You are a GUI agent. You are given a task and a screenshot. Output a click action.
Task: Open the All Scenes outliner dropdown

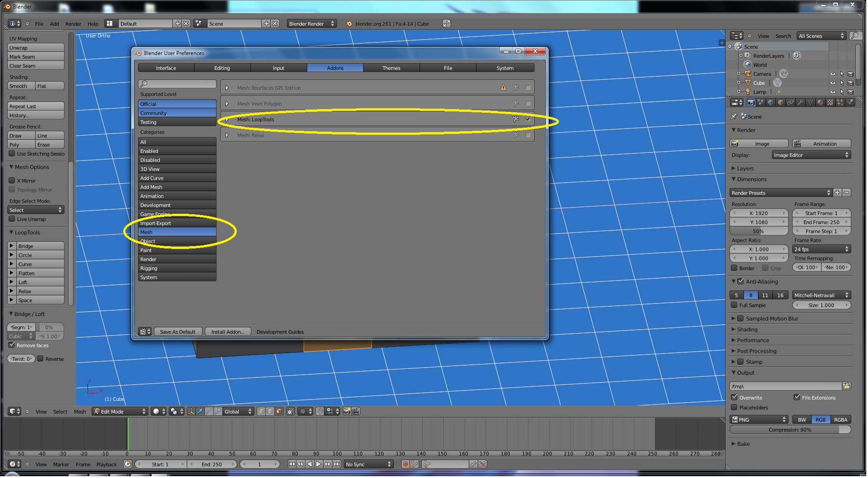click(821, 36)
